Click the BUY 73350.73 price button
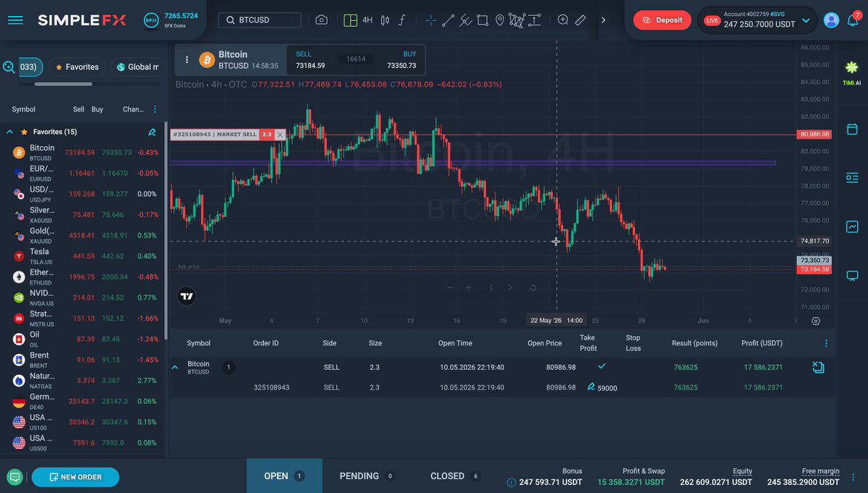The height and width of the screenshot is (493, 868). click(x=401, y=60)
